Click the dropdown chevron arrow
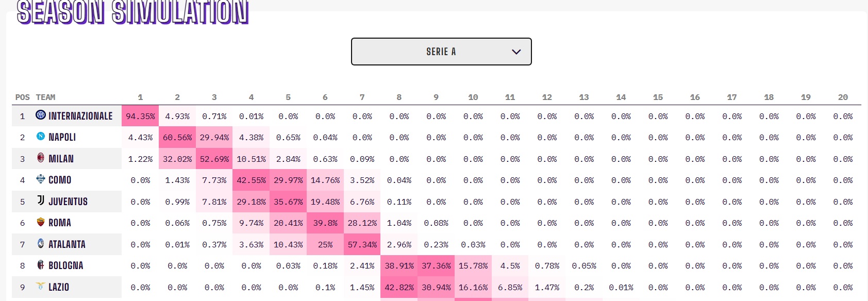 pyautogui.click(x=516, y=52)
